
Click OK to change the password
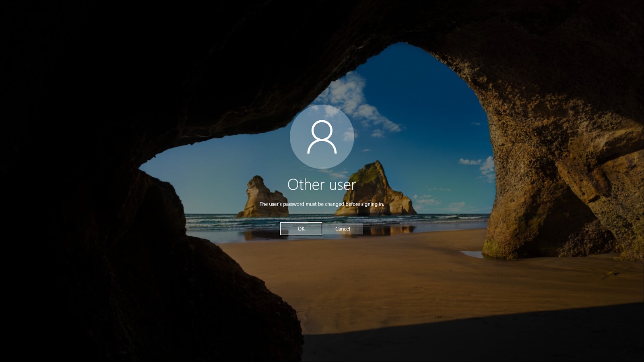(301, 228)
